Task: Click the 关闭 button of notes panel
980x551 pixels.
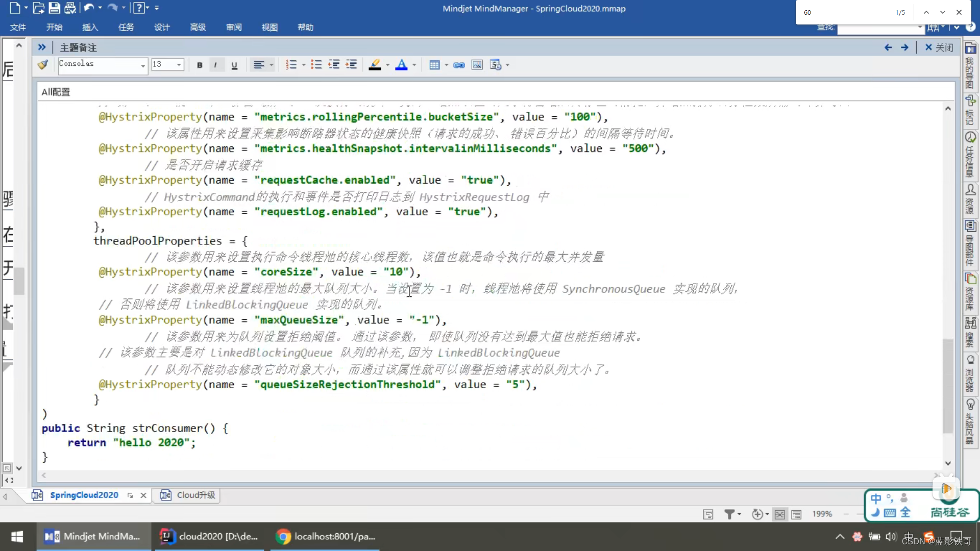Action: click(x=939, y=47)
